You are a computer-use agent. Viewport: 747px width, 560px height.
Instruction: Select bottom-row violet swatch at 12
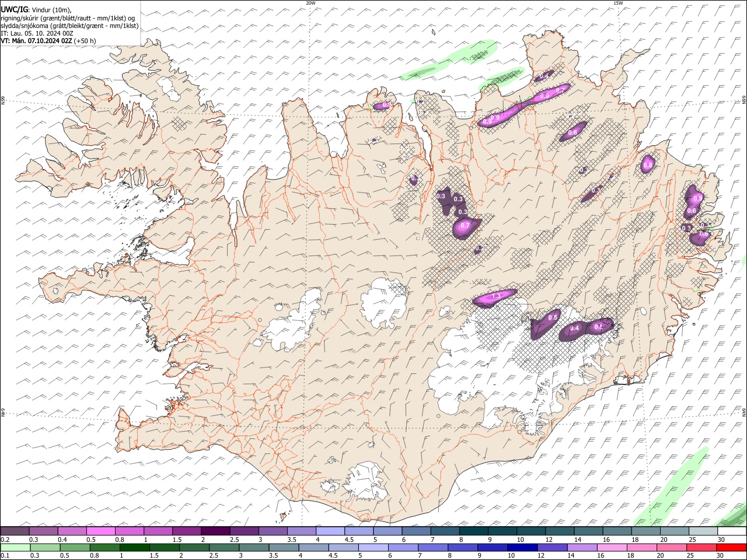(552, 547)
